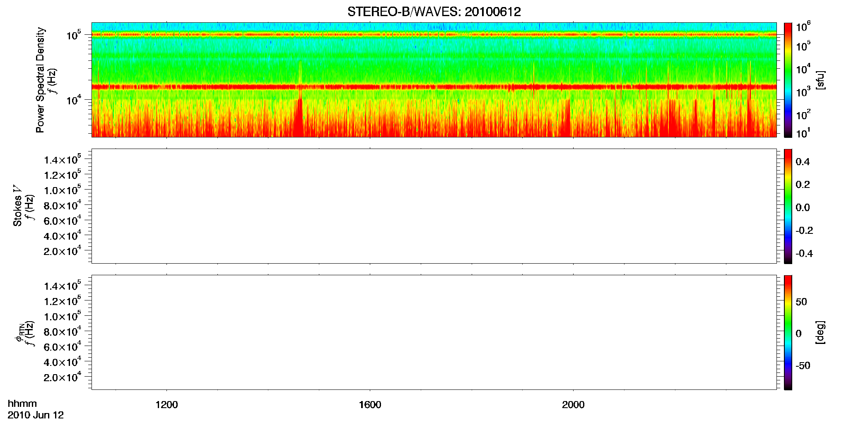Select the 1200 time axis label
This screenshot has width=868, height=447.
coord(166,405)
